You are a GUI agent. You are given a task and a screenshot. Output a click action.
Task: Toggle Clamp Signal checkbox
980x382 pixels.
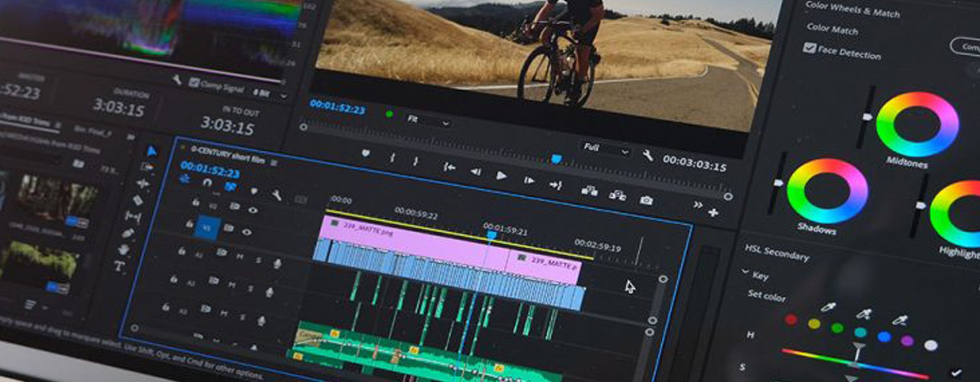(194, 82)
